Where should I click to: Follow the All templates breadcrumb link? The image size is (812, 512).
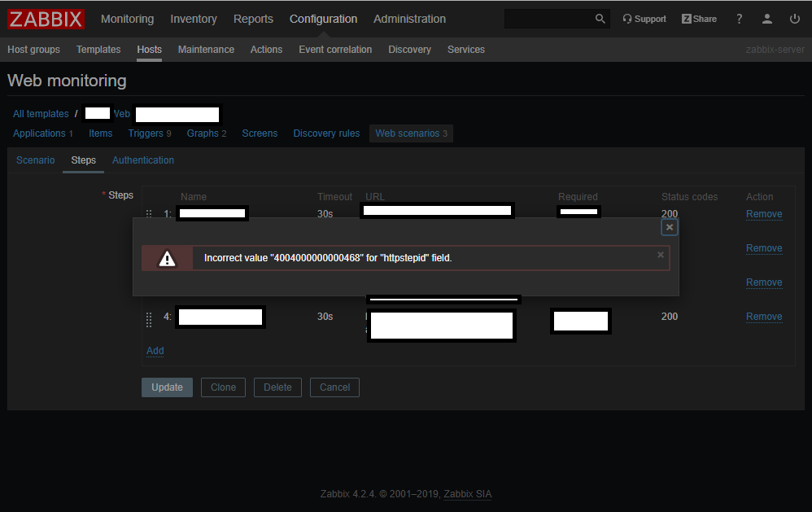click(41, 113)
